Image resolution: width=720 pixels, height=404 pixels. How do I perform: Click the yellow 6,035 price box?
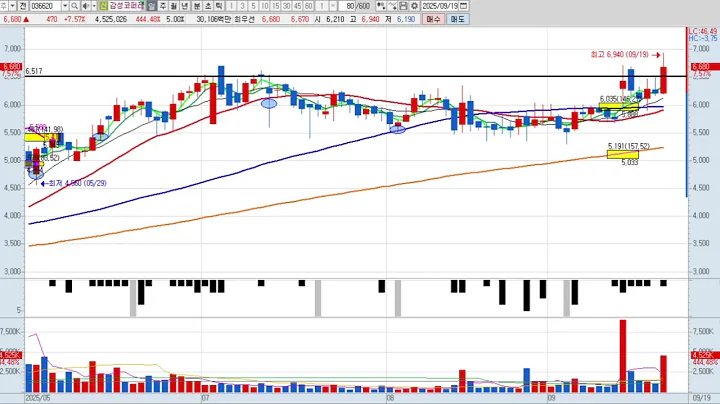click(x=619, y=106)
